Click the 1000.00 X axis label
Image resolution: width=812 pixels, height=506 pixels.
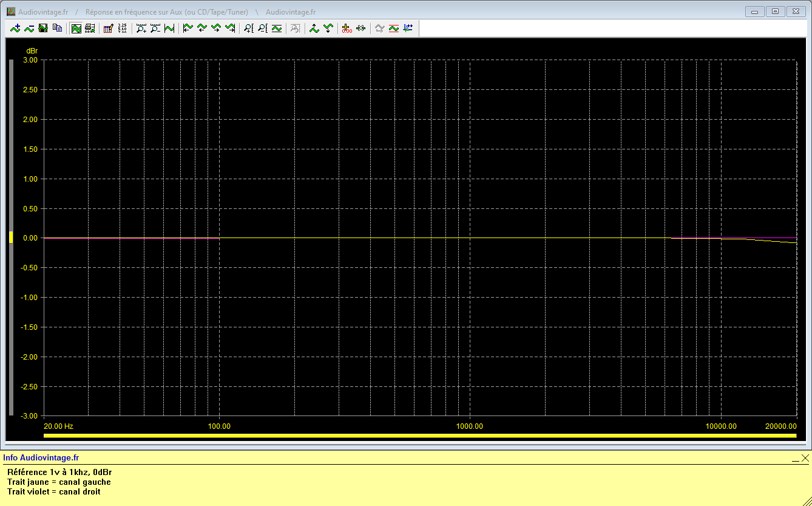pos(470,426)
